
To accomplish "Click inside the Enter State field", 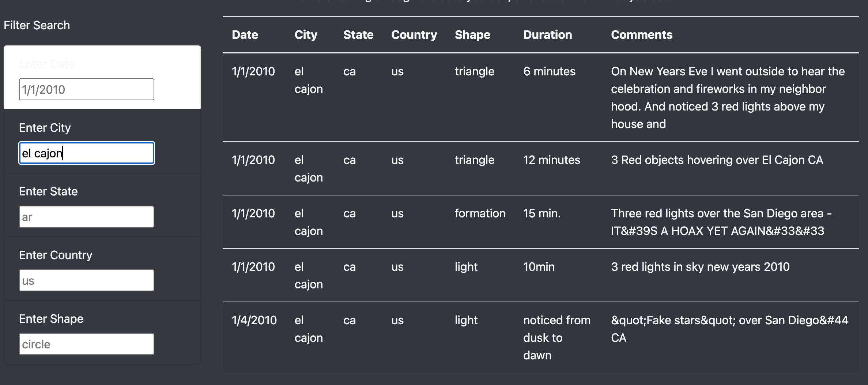I will point(86,216).
